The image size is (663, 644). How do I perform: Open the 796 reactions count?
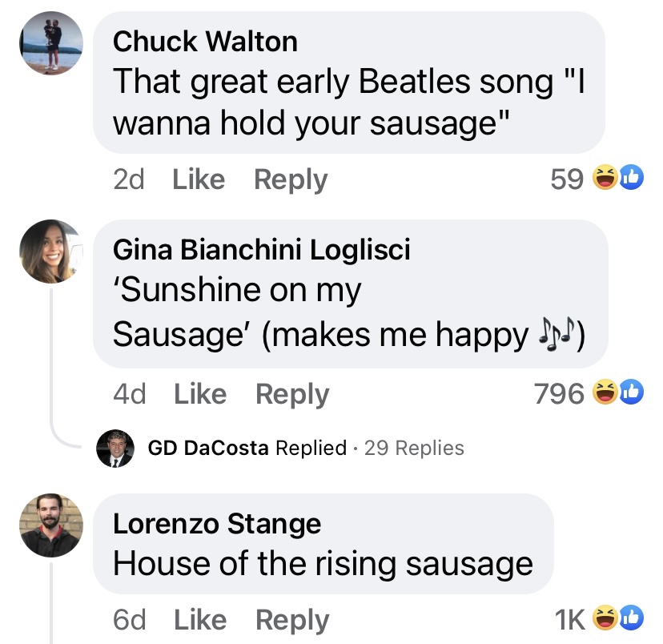pos(559,393)
